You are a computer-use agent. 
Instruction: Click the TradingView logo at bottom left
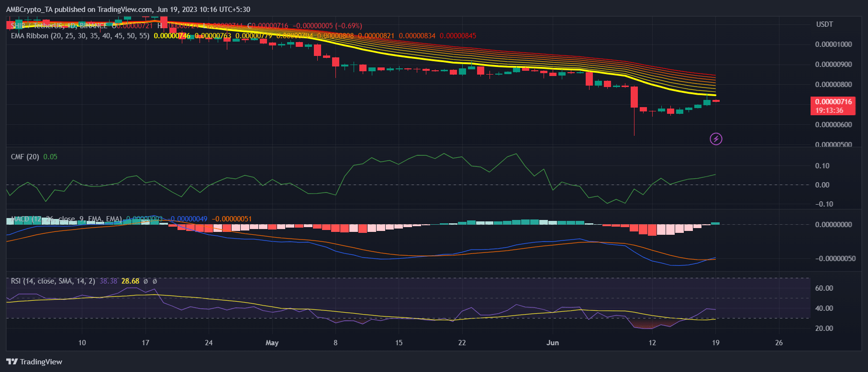pos(34,361)
